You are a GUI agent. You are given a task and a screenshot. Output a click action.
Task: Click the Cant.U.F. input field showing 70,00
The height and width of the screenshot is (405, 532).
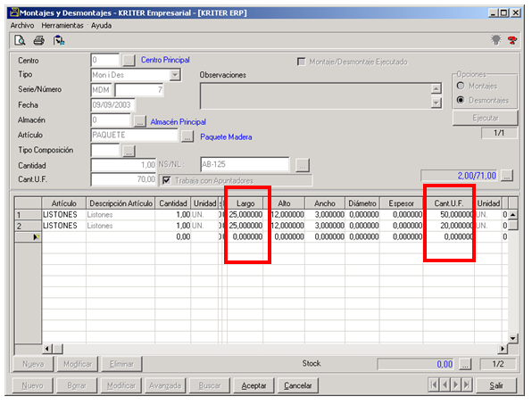click(x=123, y=179)
